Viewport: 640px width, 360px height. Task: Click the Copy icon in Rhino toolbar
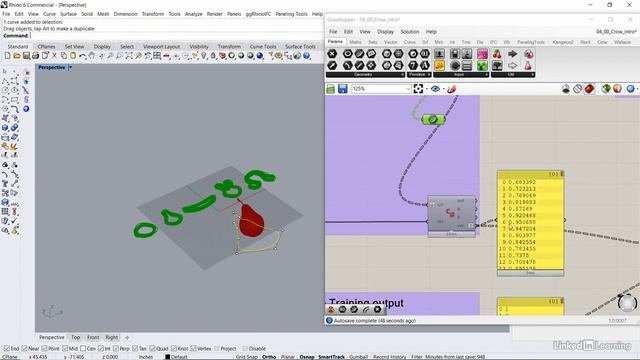[64, 56]
